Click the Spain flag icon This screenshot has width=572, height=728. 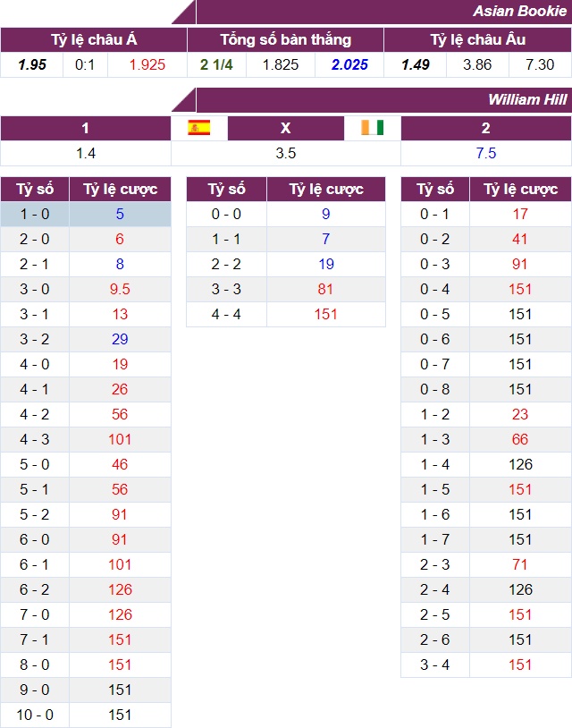click(x=198, y=128)
